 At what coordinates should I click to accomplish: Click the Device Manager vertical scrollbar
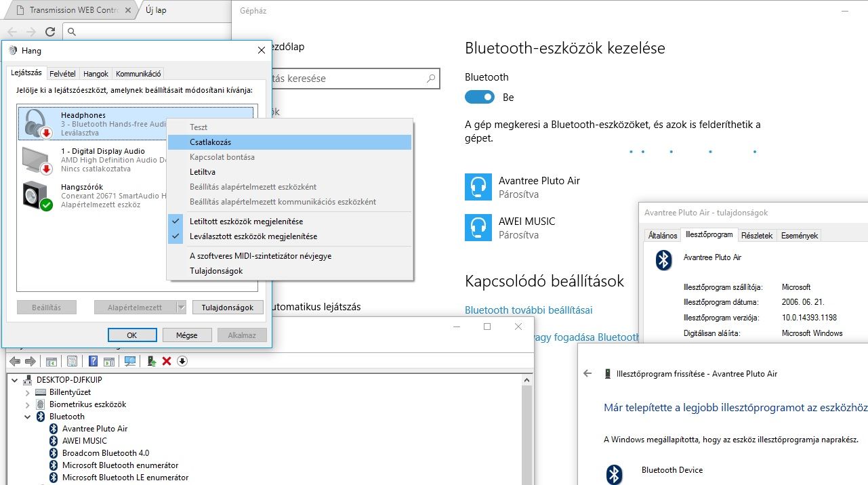point(528,429)
